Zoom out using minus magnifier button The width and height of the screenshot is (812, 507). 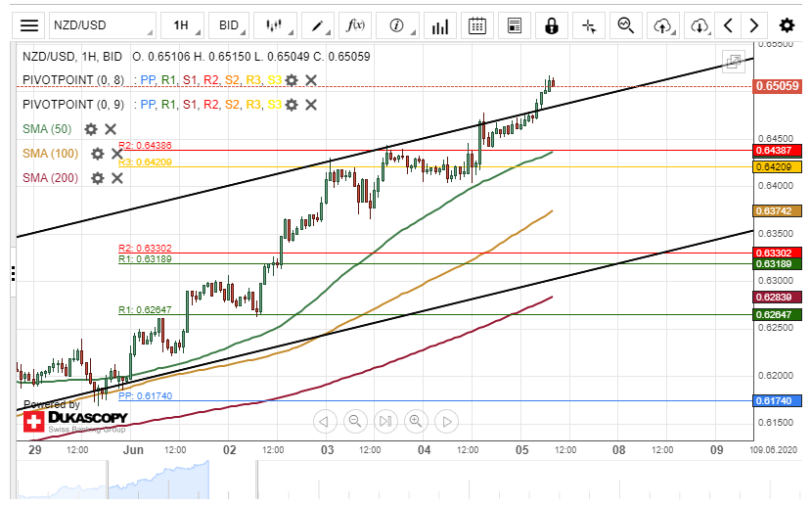[355, 421]
